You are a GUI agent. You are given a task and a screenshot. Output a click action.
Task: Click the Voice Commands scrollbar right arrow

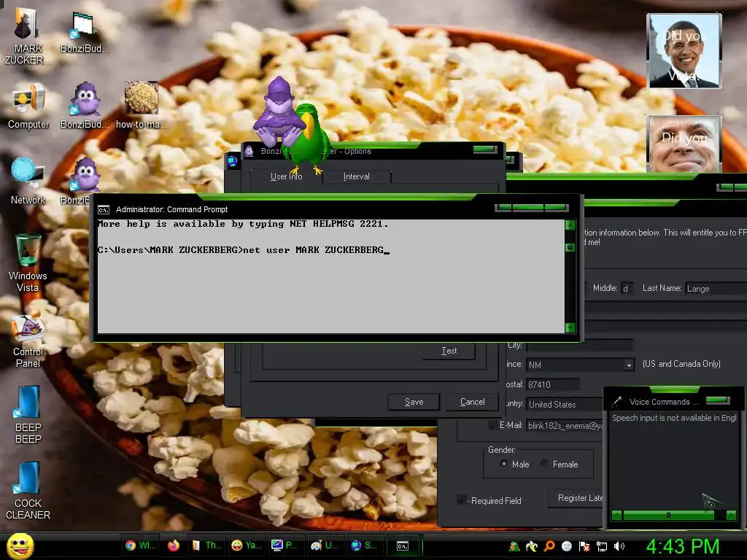point(731,516)
